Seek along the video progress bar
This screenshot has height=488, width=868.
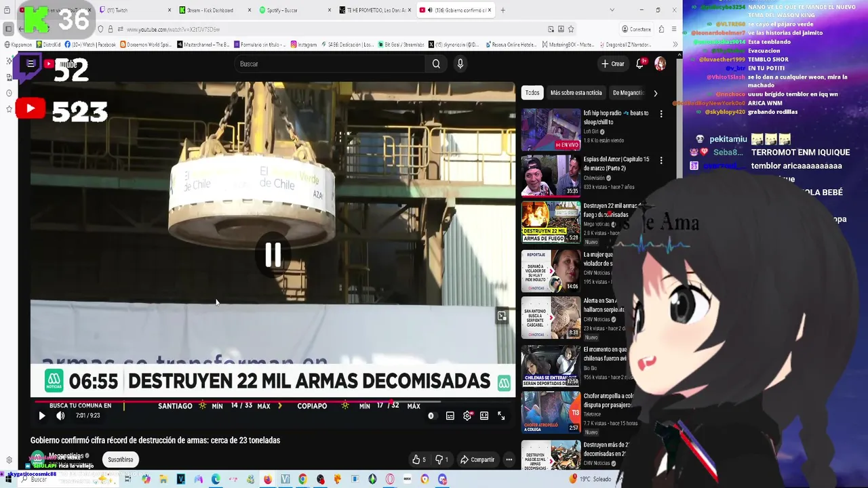click(x=273, y=401)
